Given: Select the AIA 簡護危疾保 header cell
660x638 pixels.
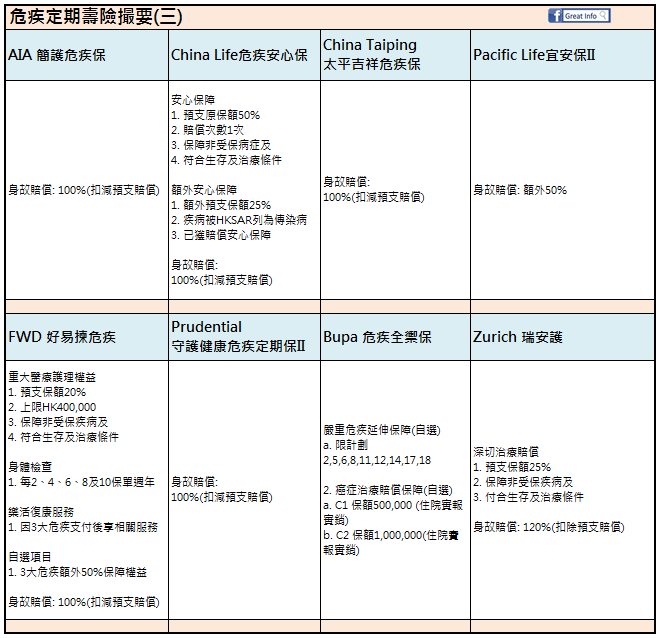Looking at the screenshot, I should [87, 55].
